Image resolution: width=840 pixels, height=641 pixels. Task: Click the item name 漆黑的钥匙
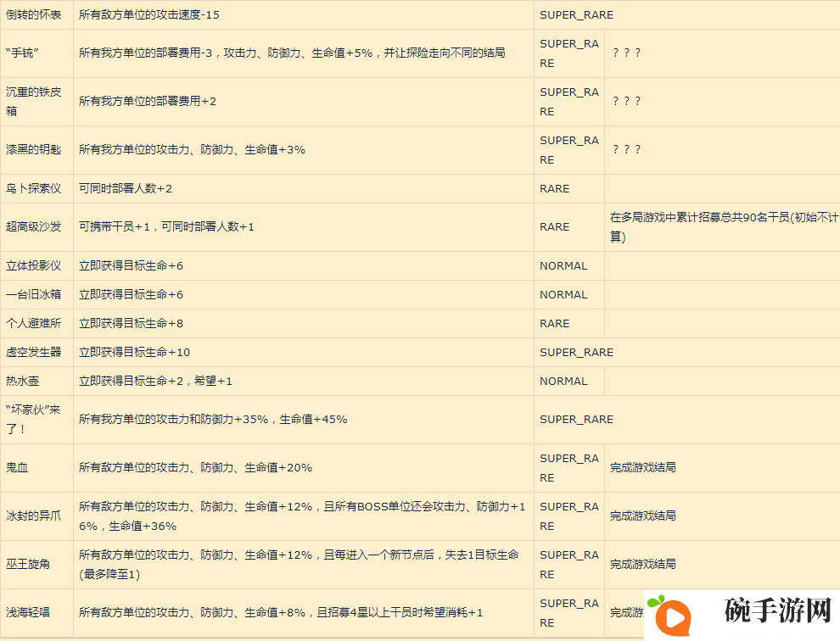click(33, 150)
